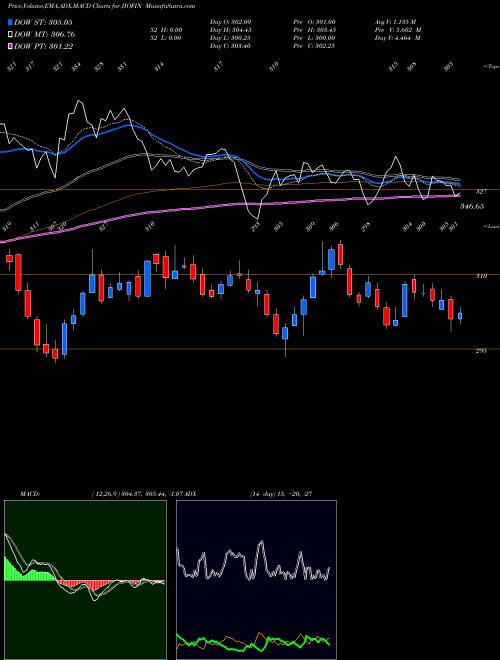Click the magenta DOW PT legend swatch
The height and width of the screenshot is (660, 500).
point(11,46)
